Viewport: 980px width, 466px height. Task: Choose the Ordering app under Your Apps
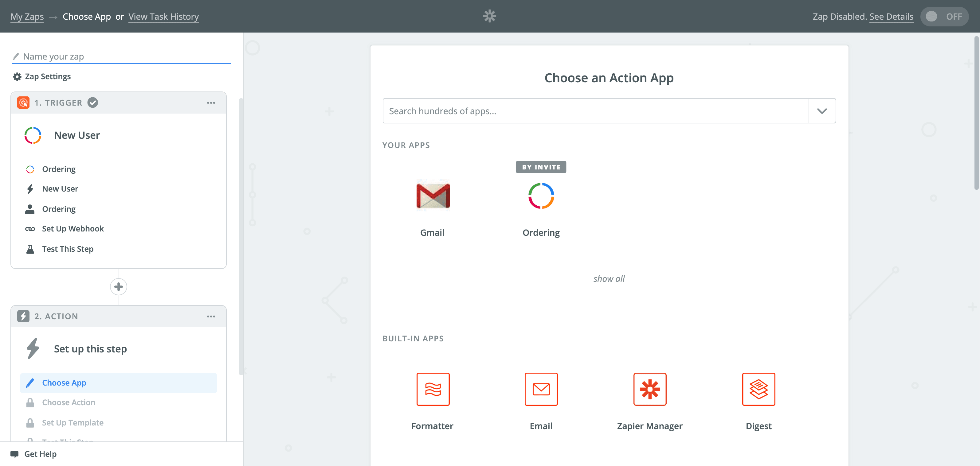coord(541,196)
